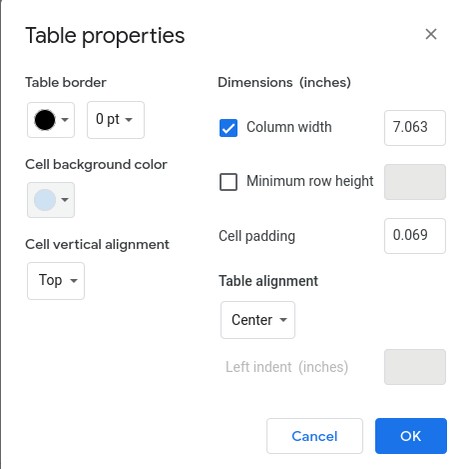Click the Cell padding value field
The width and height of the screenshot is (464, 469).
[415, 236]
